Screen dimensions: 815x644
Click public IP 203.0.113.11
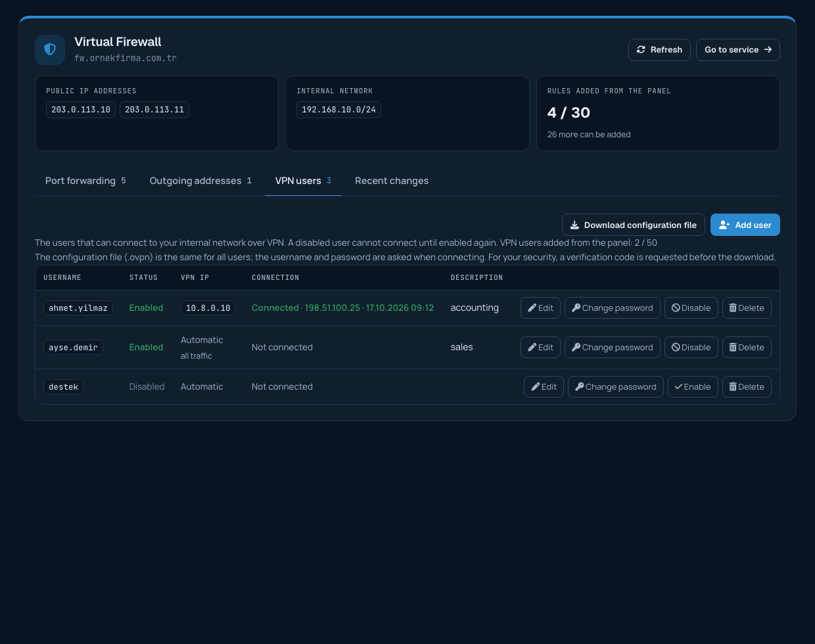pos(154,110)
